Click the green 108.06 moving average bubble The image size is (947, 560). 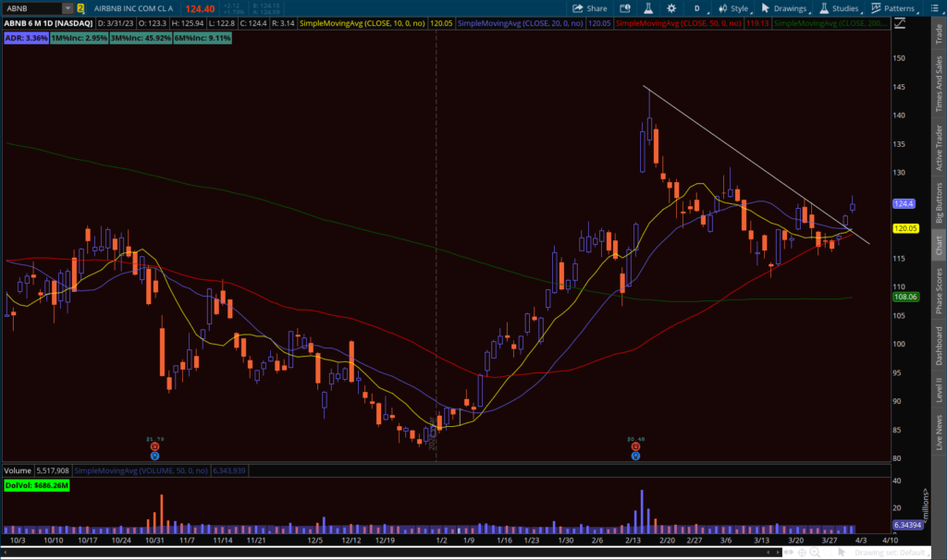906,297
